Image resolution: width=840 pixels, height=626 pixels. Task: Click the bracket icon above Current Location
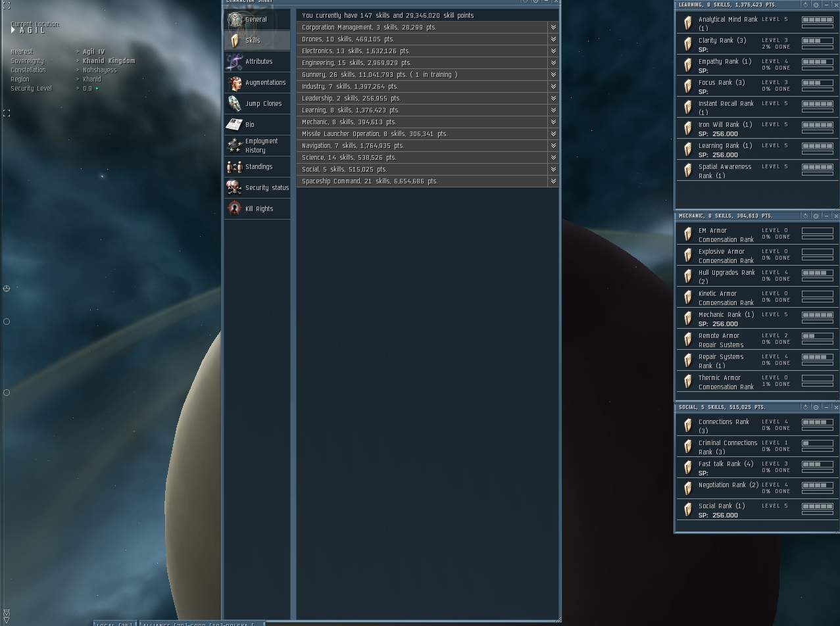pyautogui.click(x=6, y=5)
